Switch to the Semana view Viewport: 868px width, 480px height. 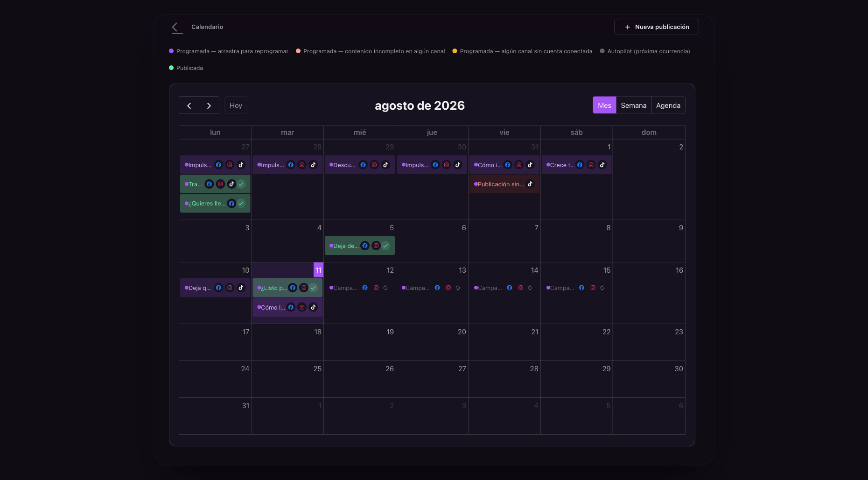pos(633,106)
